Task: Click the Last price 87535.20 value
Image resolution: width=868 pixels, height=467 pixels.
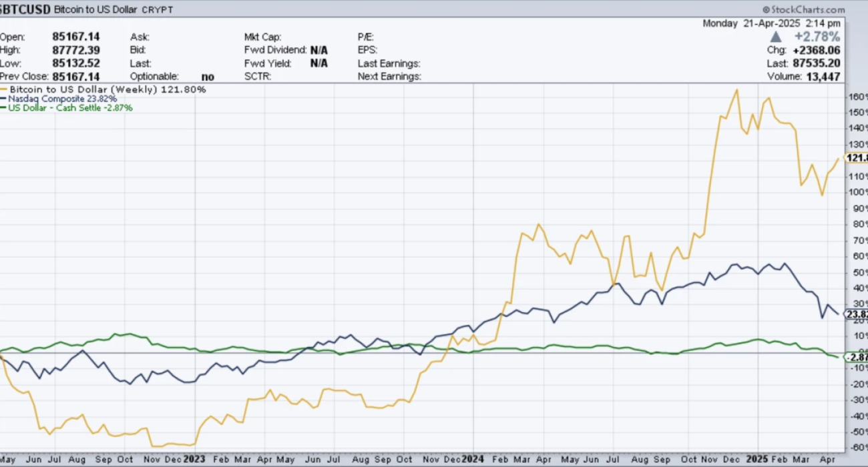Action: point(816,63)
